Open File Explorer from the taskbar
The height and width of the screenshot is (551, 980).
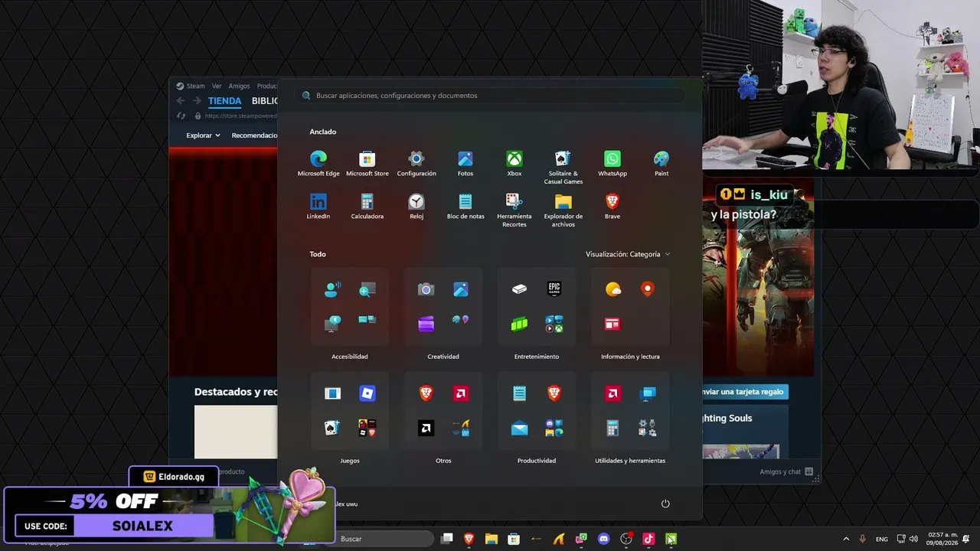[492, 539]
